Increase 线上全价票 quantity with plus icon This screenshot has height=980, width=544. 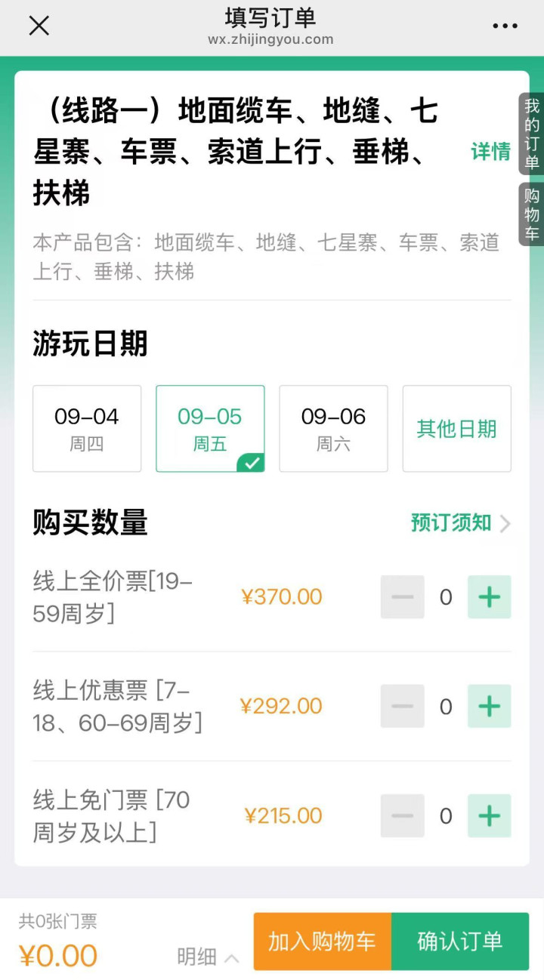tap(490, 597)
